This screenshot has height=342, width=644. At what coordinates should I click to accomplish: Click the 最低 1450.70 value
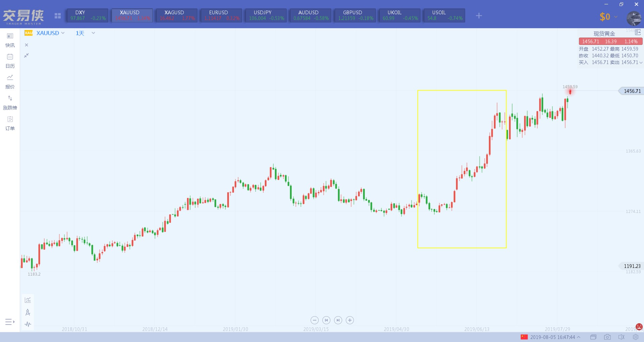(x=630, y=56)
